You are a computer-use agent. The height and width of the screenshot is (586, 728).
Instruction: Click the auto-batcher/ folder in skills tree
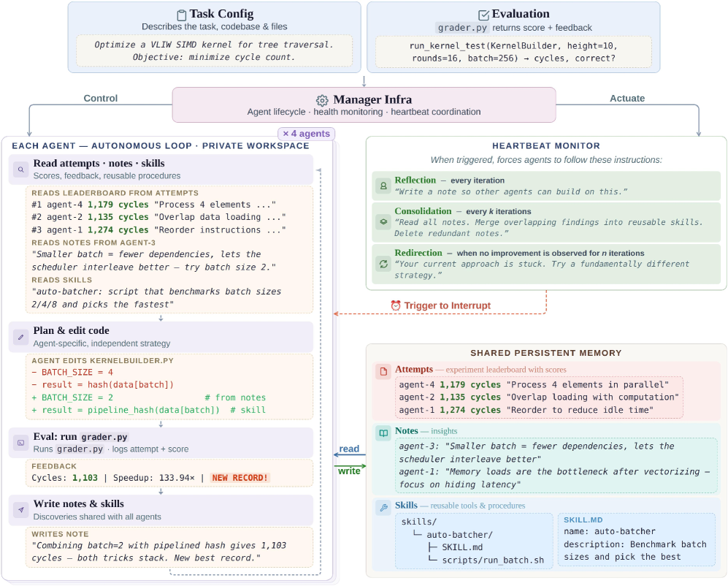(x=460, y=534)
